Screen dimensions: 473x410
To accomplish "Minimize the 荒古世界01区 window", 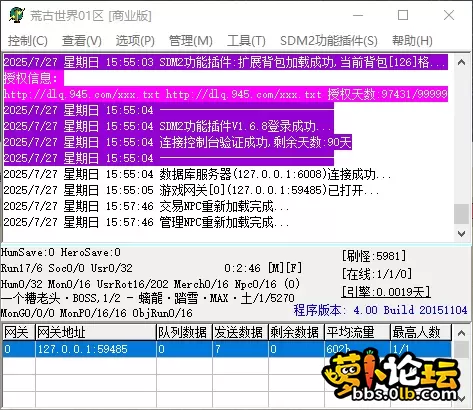I will click(x=358, y=15).
